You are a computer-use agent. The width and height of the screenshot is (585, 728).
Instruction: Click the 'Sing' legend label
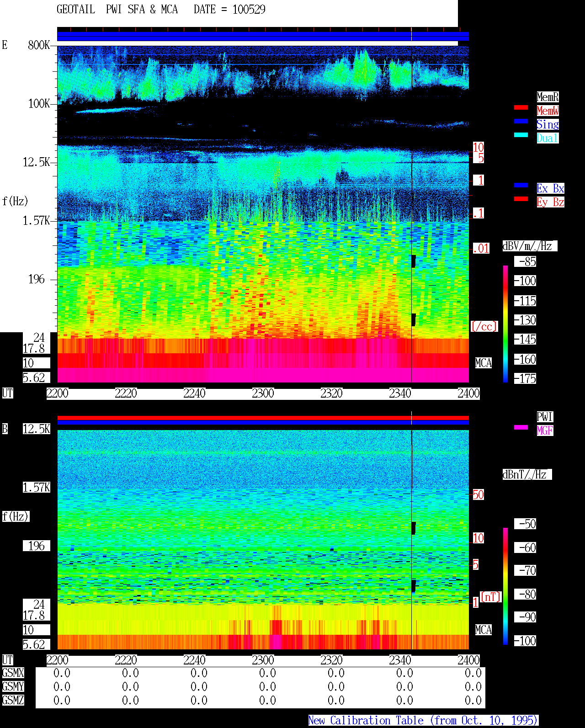point(548,124)
